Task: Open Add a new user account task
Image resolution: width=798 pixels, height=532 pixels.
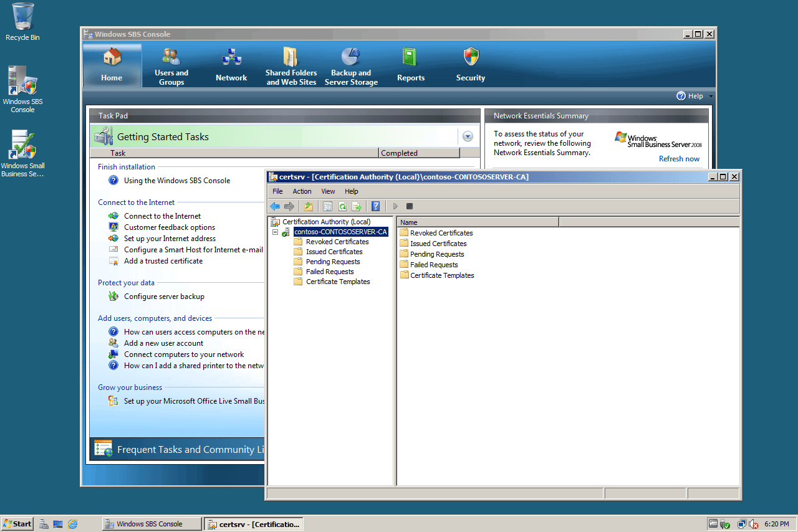Action: pyautogui.click(x=163, y=343)
